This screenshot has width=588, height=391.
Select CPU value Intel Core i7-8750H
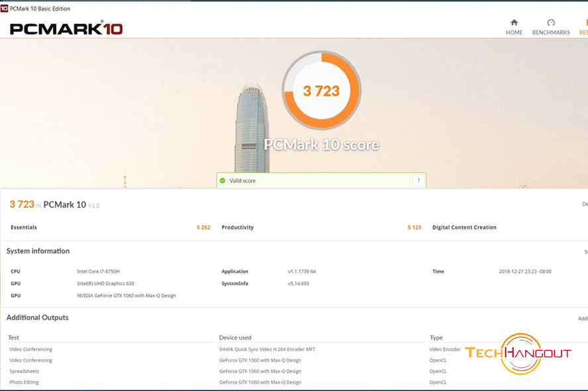[x=98, y=272]
